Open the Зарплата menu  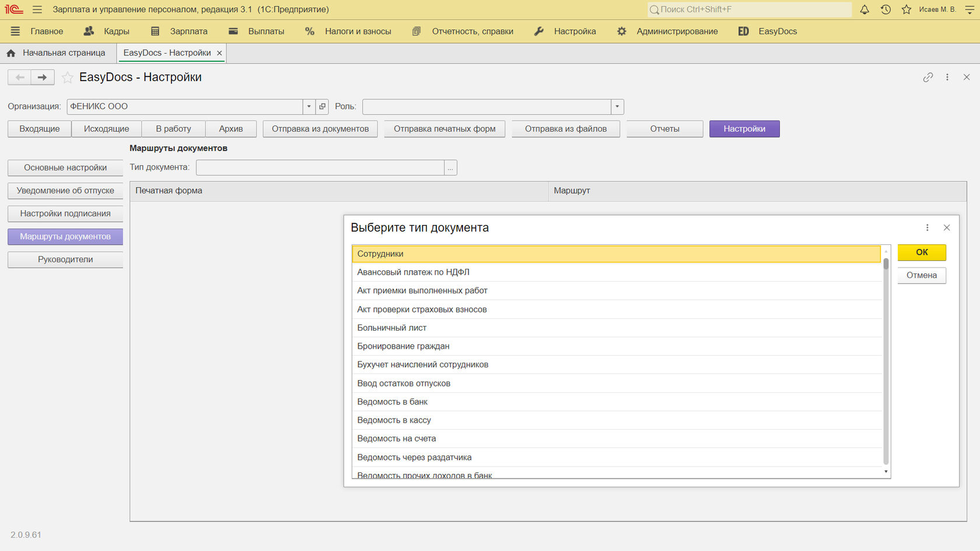(x=188, y=31)
